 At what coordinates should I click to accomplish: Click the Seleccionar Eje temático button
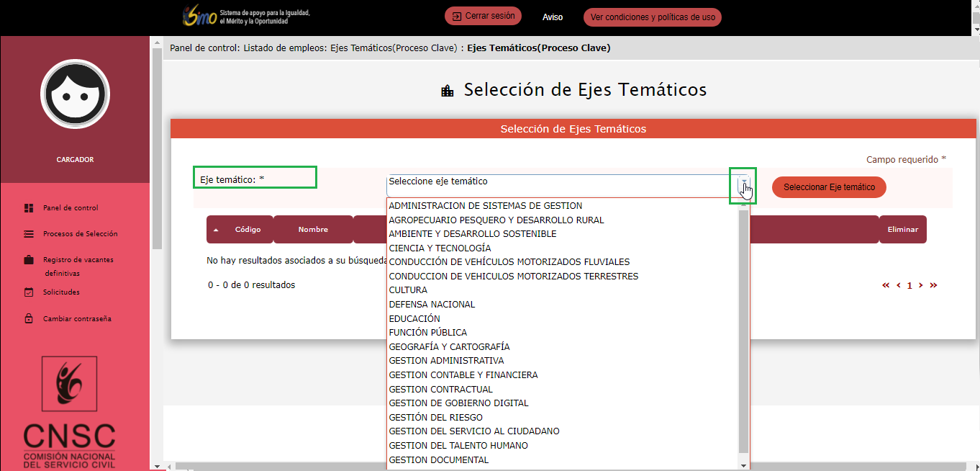tap(829, 187)
